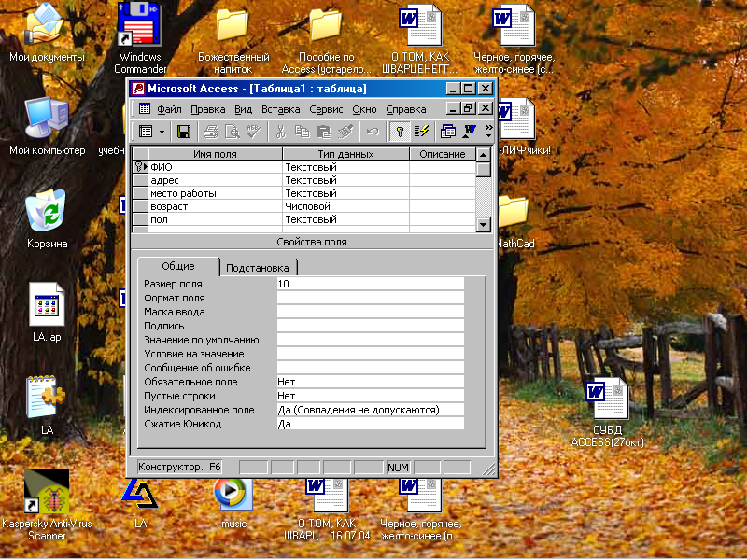The height and width of the screenshot is (560, 747).
Task: Open Print Preview from the toolbar
Action: (233, 132)
